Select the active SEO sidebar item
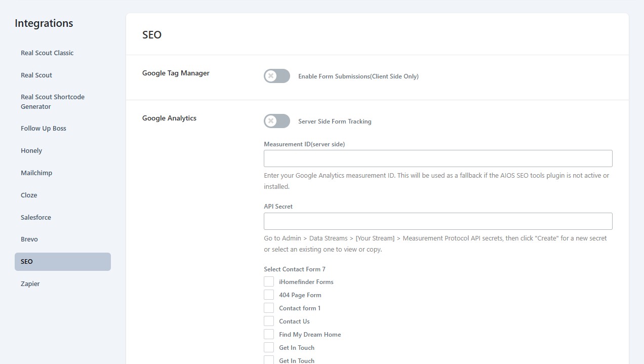The image size is (644, 364). [63, 262]
